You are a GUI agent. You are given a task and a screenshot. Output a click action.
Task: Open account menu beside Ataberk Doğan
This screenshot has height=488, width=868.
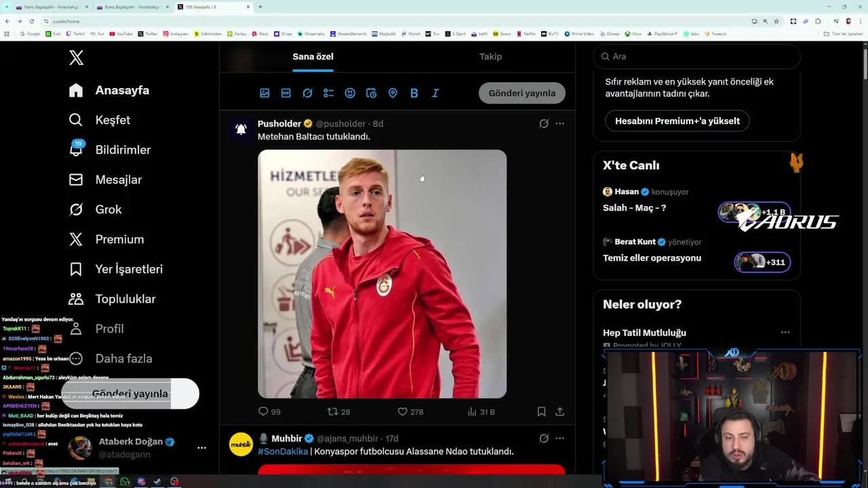(201, 448)
